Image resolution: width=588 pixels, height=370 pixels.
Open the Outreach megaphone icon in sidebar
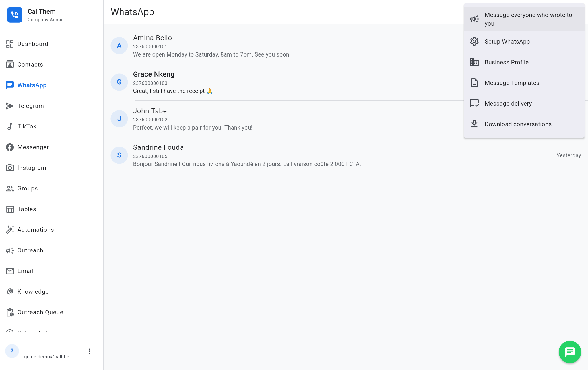10,250
